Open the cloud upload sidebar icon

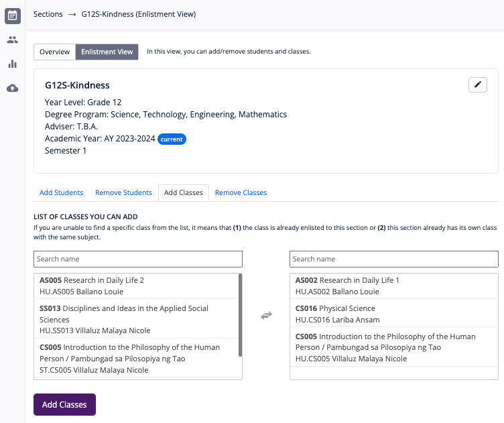(x=12, y=88)
